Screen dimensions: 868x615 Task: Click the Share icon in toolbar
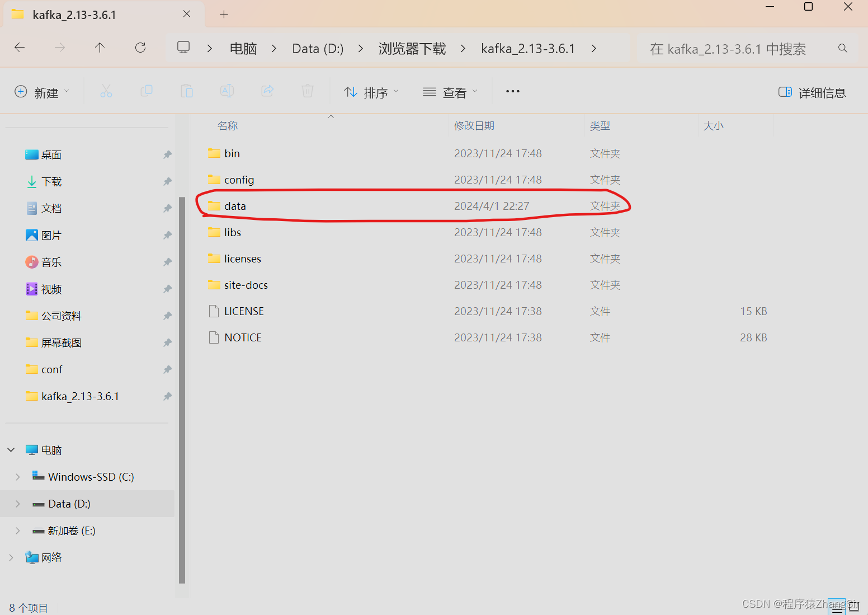click(267, 91)
